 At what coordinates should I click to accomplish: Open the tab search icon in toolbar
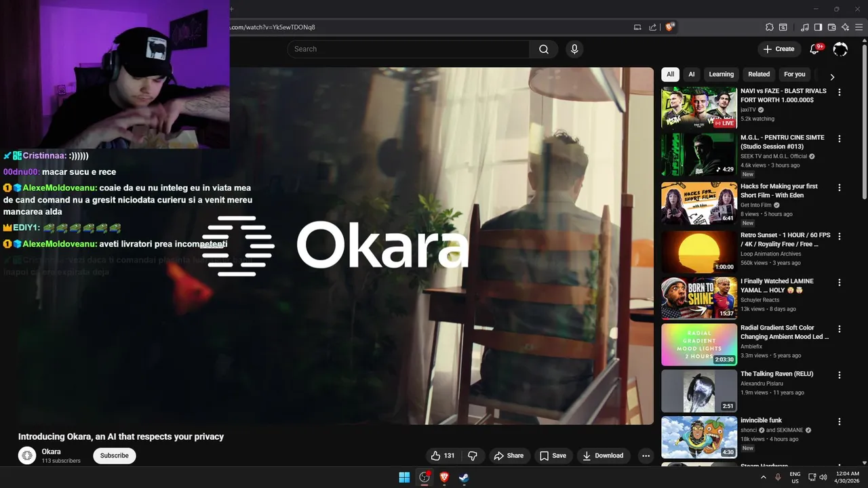pyautogui.click(x=783, y=27)
